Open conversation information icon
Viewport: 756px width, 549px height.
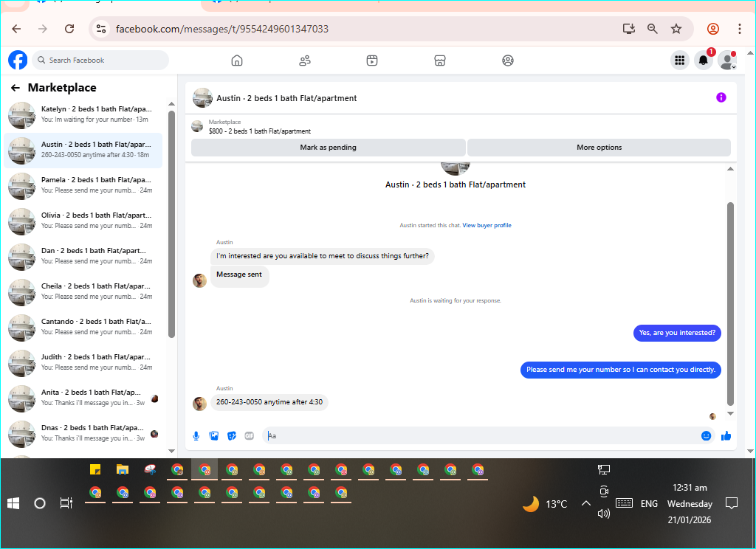tap(721, 97)
